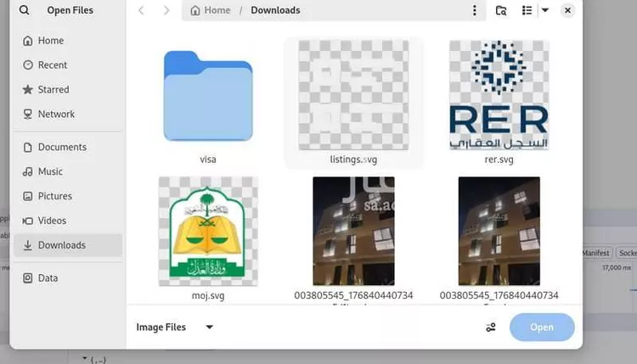Open Videos in the sidebar
The height and width of the screenshot is (364, 637).
pos(68,221)
